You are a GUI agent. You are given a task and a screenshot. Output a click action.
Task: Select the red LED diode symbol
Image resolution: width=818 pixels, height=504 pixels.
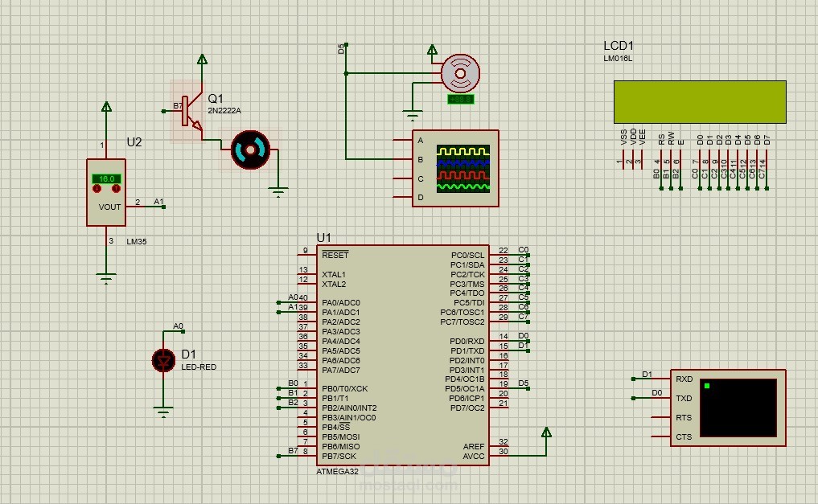point(164,360)
